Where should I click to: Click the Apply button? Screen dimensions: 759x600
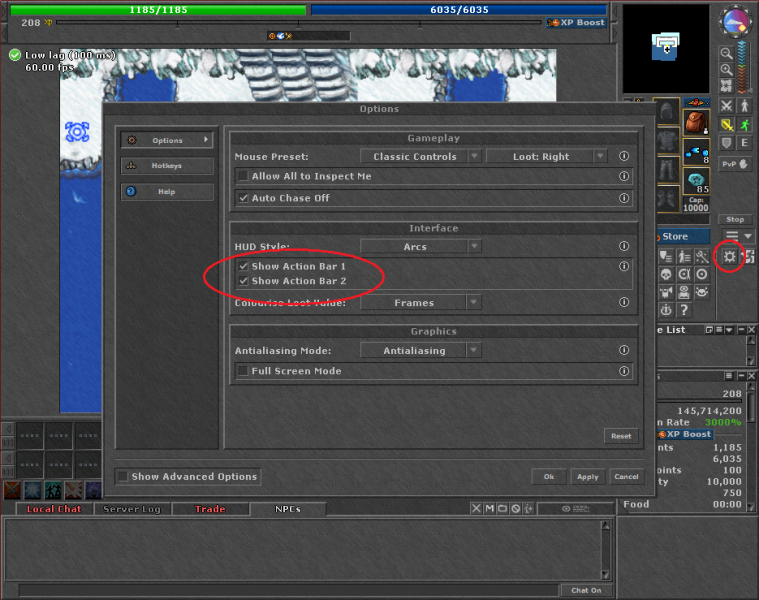(x=588, y=477)
